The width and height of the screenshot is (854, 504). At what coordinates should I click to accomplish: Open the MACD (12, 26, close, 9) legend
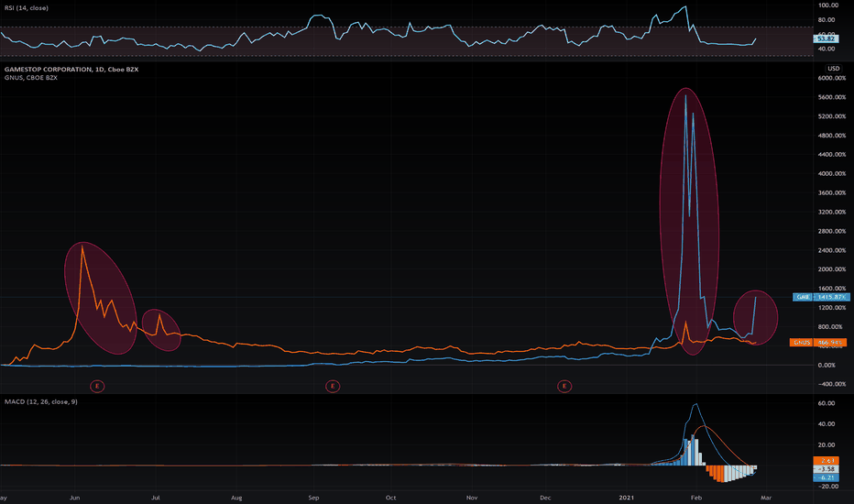[x=41, y=401]
